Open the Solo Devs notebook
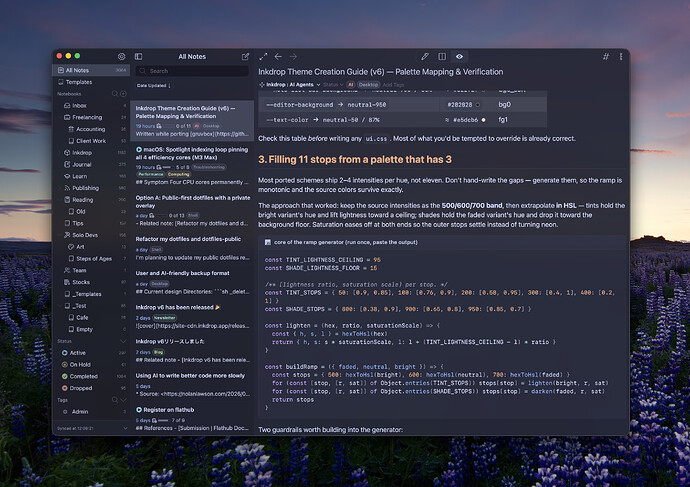This screenshot has height=487, width=690. coord(91,235)
